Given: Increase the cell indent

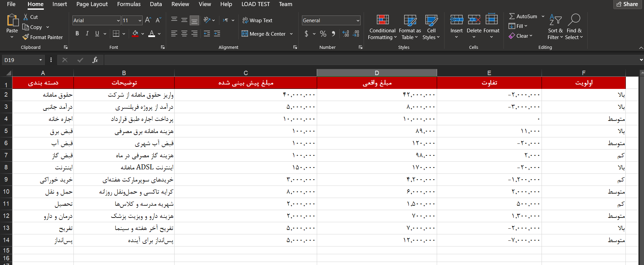Looking at the screenshot, I should click(217, 34).
